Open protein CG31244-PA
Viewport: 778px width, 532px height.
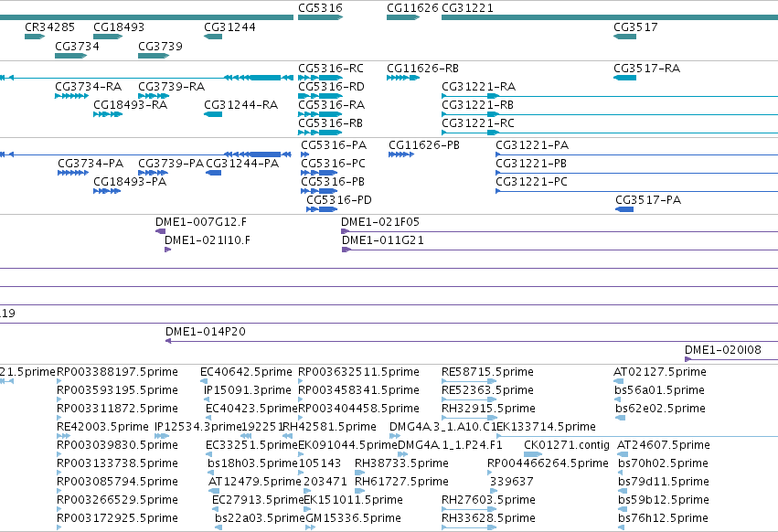pyautogui.click(x=242, y=164)
